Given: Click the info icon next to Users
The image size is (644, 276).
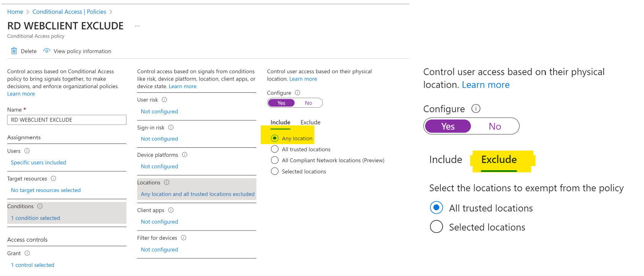Looking at the screenshot, I should point(27,151).
